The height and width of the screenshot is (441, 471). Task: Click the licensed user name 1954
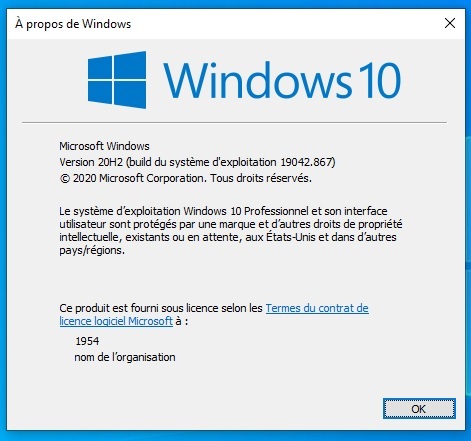87,341
